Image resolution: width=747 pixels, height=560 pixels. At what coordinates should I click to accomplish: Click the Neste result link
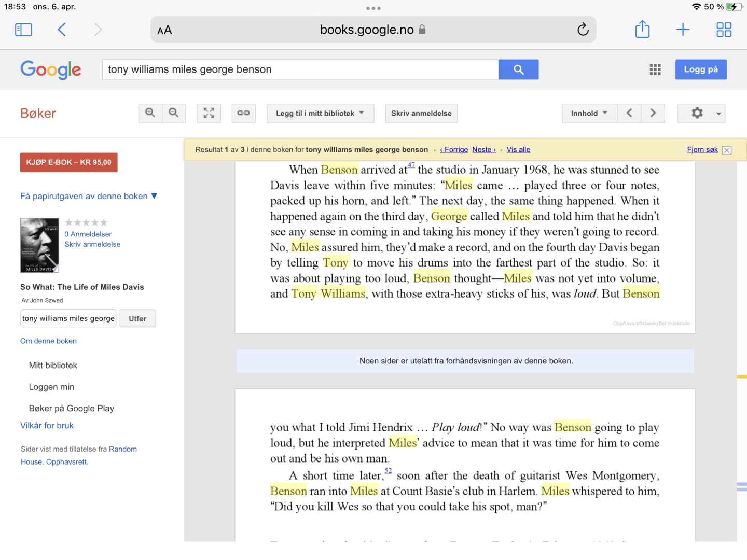tap(484, 150)
